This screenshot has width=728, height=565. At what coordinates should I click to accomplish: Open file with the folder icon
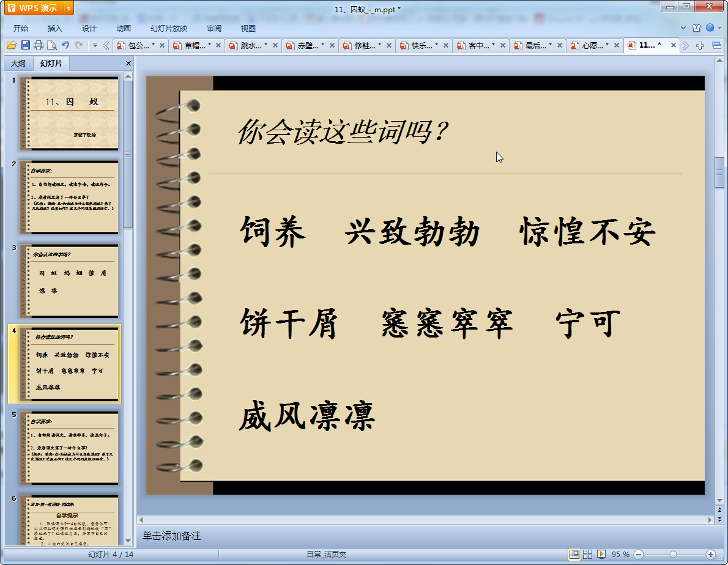(x=12, y=45)
